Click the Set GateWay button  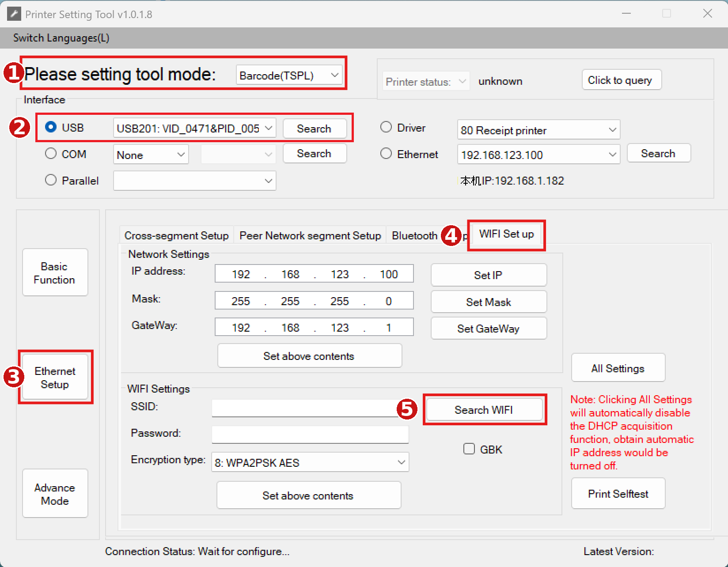click(489, 329)
